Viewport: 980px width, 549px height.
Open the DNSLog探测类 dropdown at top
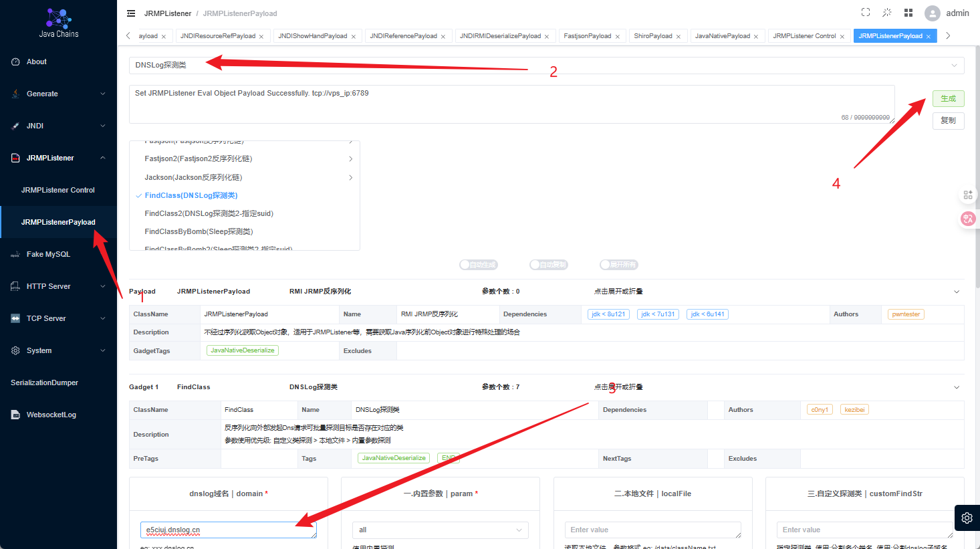(x=546, y=65)
